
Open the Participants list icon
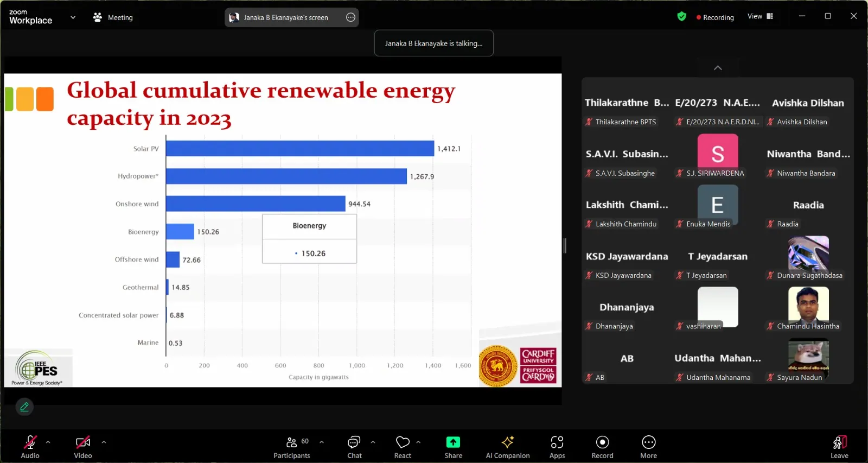tap(291, 442)
